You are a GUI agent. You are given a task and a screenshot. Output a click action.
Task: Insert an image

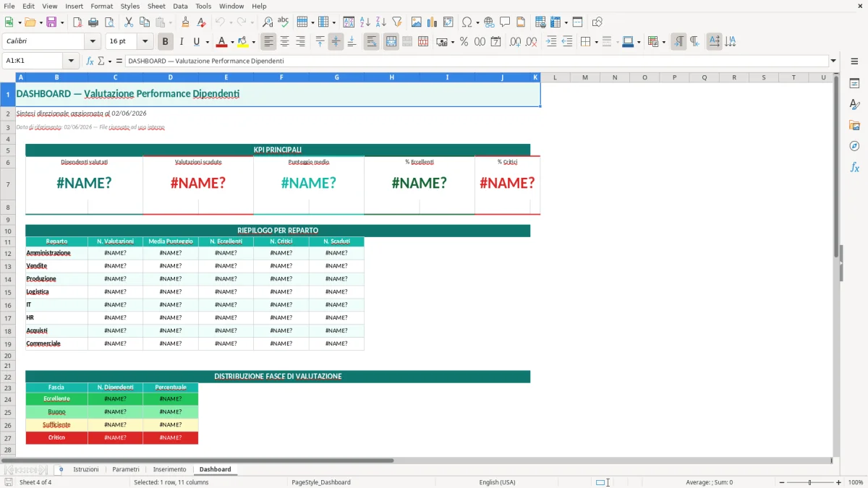tap(417, 22)
